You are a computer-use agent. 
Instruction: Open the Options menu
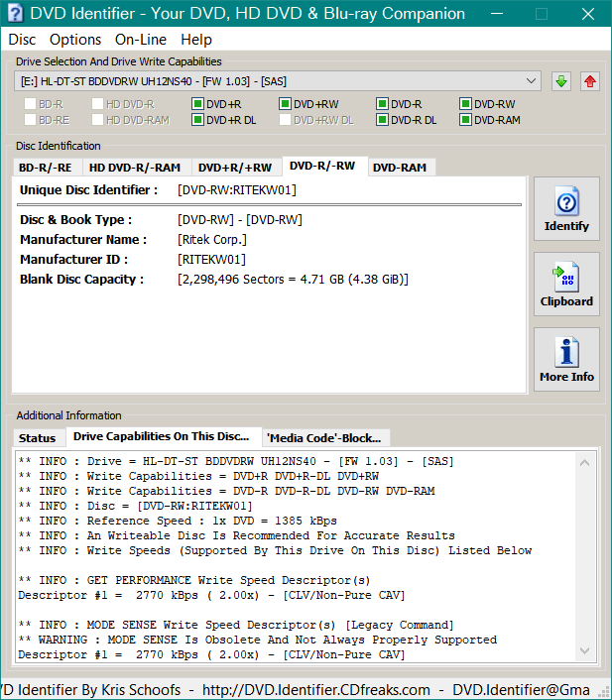pos(75,40)
